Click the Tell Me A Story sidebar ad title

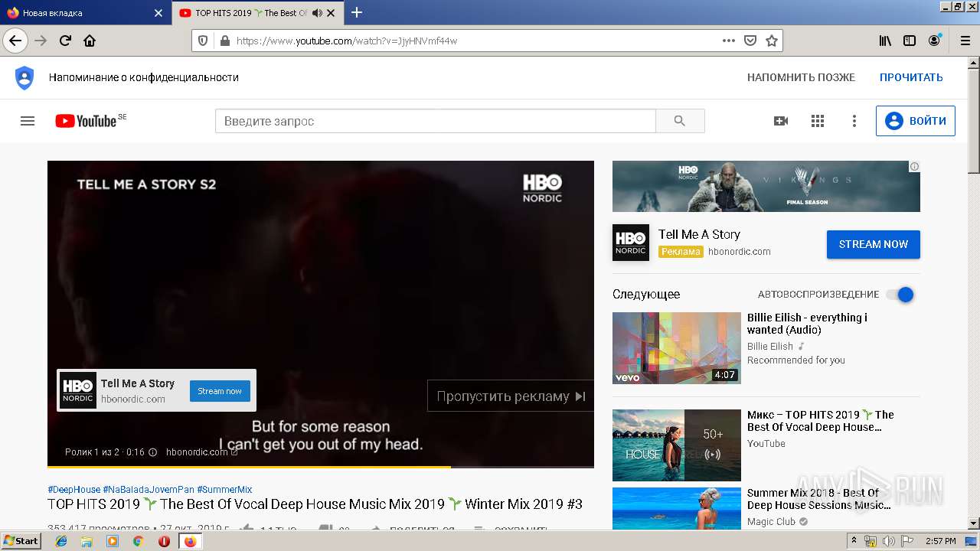[699, 234]
